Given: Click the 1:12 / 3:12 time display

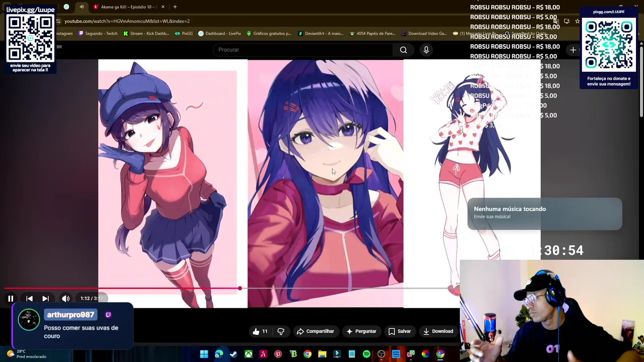Looking at the screenshot, I should tap(92, 299).
